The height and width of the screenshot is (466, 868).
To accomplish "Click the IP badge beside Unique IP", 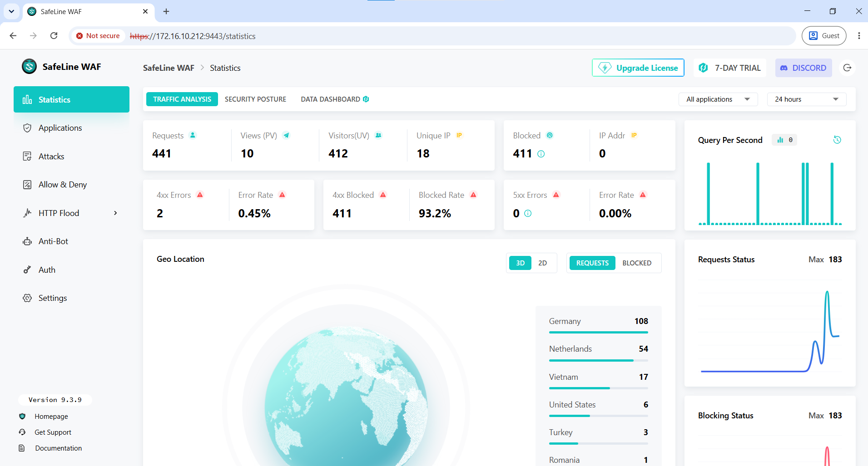I will tap(459, 135).
